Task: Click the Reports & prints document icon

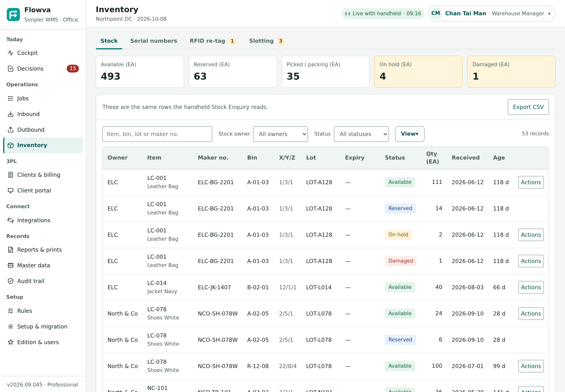Action: click(x=11, y=250)
